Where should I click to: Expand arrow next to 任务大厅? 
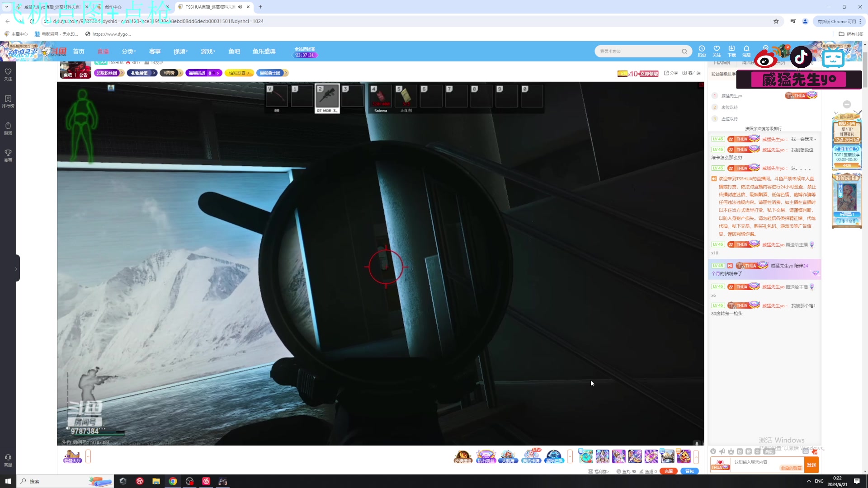click(x=88, y=456)
